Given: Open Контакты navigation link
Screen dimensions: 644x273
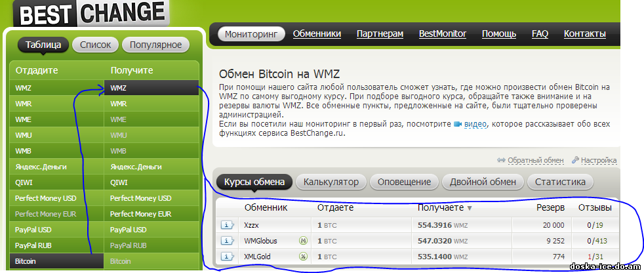Looking at the screenshot, I should click(x=585, y=33).
